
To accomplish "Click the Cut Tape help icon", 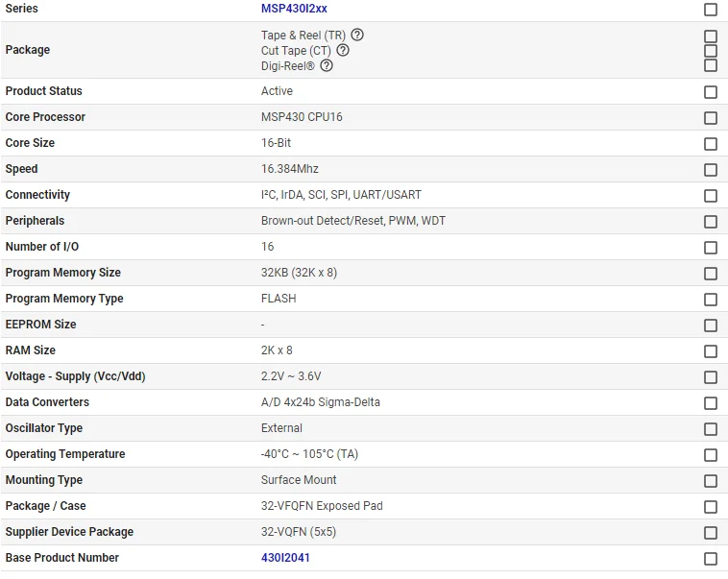I will [x=343, y=50].
